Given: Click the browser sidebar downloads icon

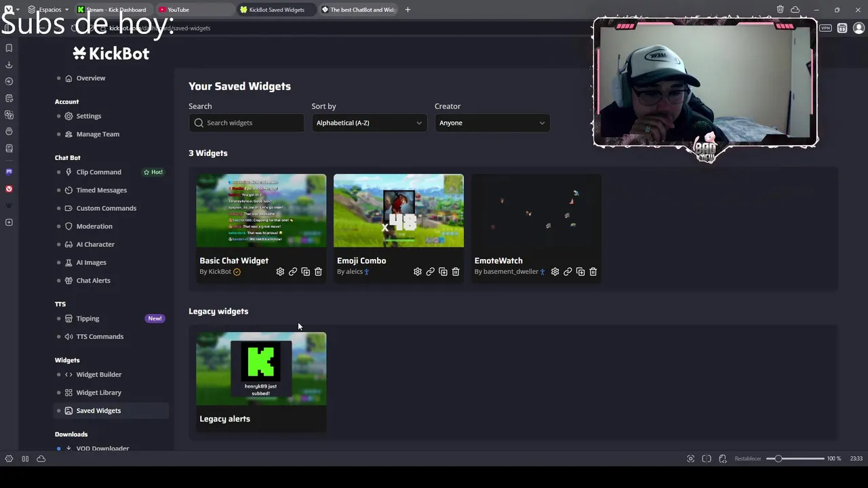Looking at the screenshot, I should point(9,64).
